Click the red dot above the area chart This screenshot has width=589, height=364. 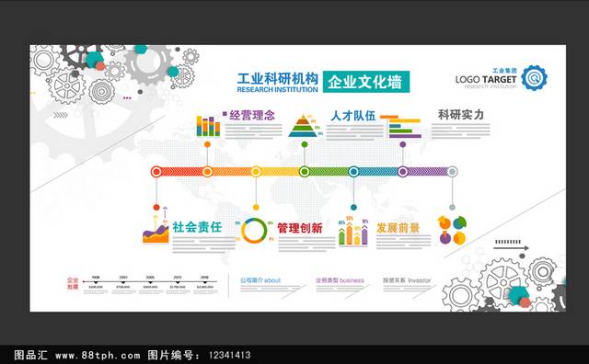pyautogui.click(x=156, y=207)
